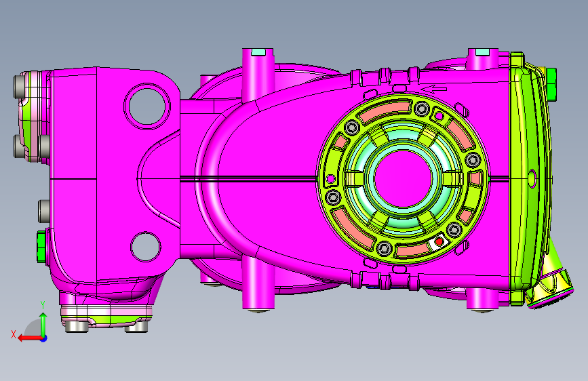Click the red dot marker on the flange
The image size is (588, 381).
(439, 242)
